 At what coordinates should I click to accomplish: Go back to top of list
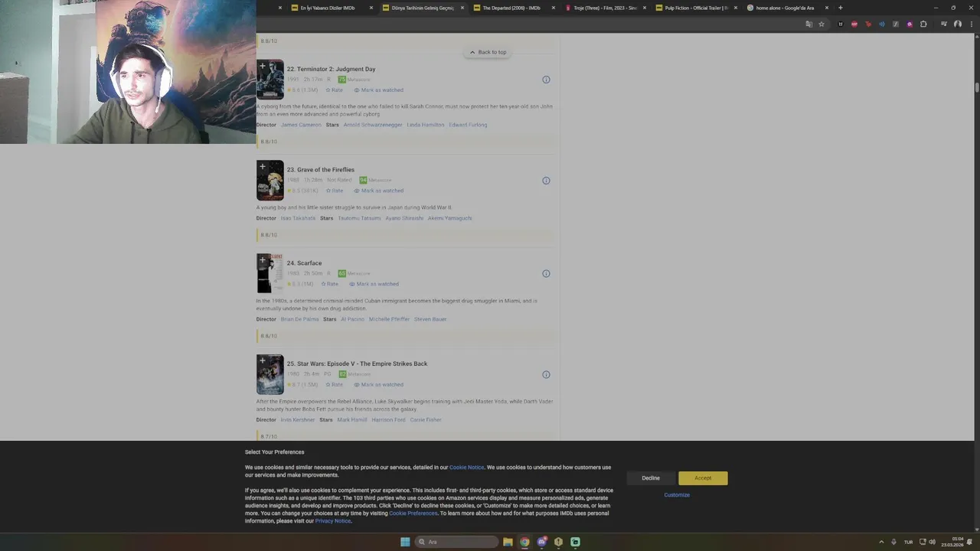pyautogui.click(x=488, y=52)
